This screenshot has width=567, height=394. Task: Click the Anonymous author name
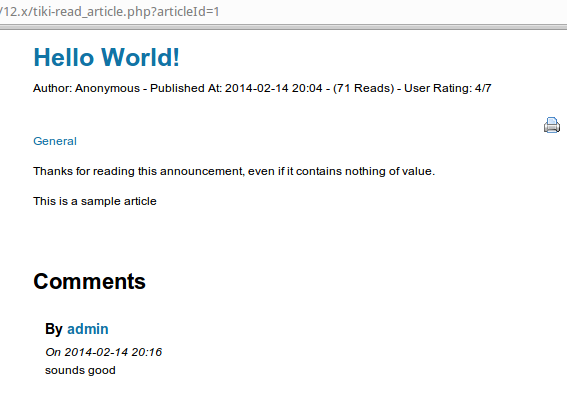(x=107, y=88)
